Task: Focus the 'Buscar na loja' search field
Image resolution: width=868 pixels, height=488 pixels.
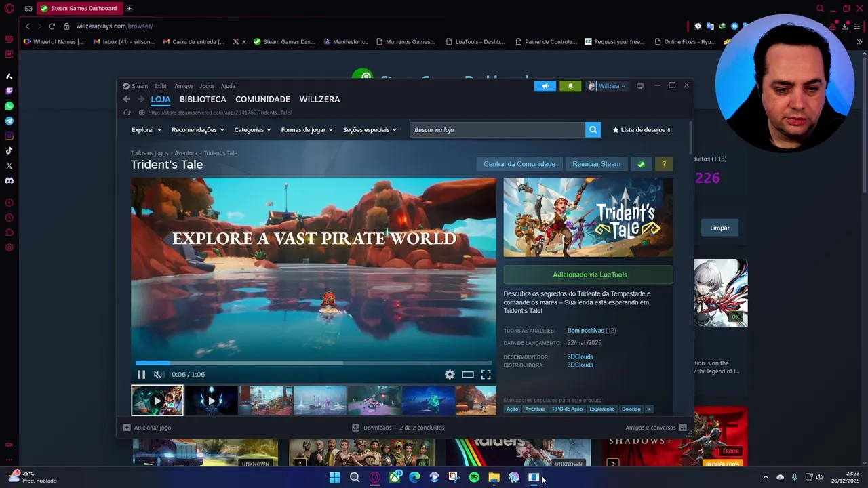Action: 497,129
